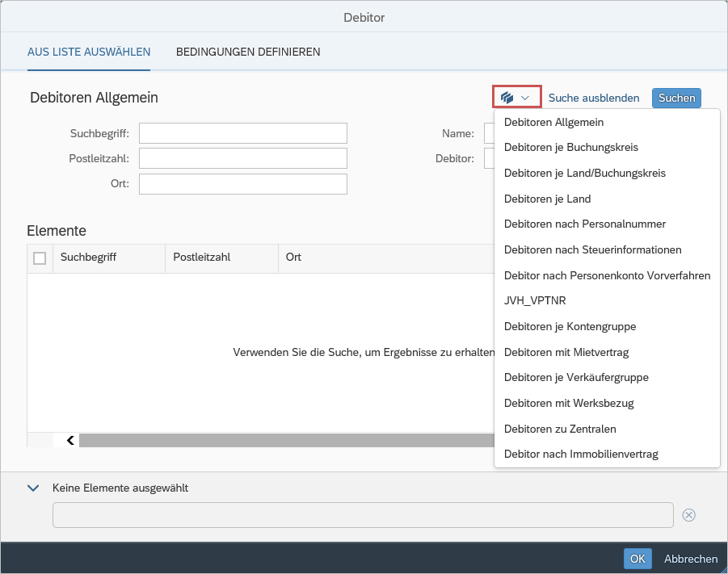Image resolution: width=728 pixels, height=574 pixels.
Task: Expand the chevron next to the search template icon
Action: click(525, 97)
